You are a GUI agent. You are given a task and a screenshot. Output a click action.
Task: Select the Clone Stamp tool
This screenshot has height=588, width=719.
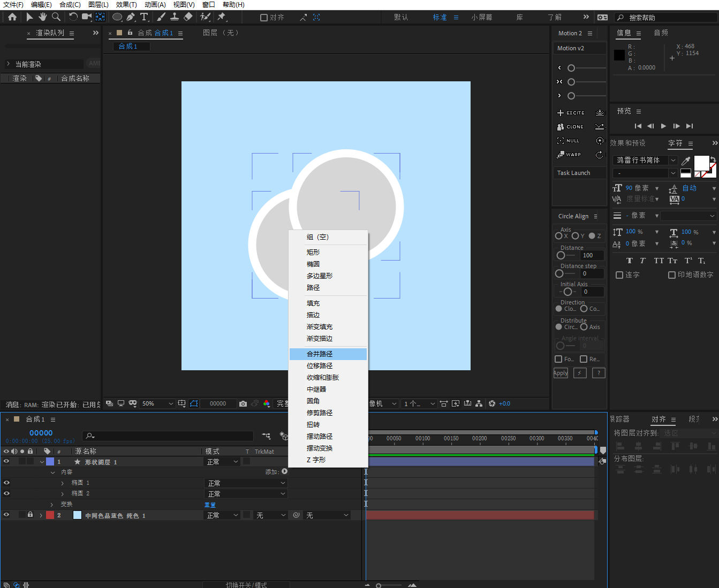[175, 17]
